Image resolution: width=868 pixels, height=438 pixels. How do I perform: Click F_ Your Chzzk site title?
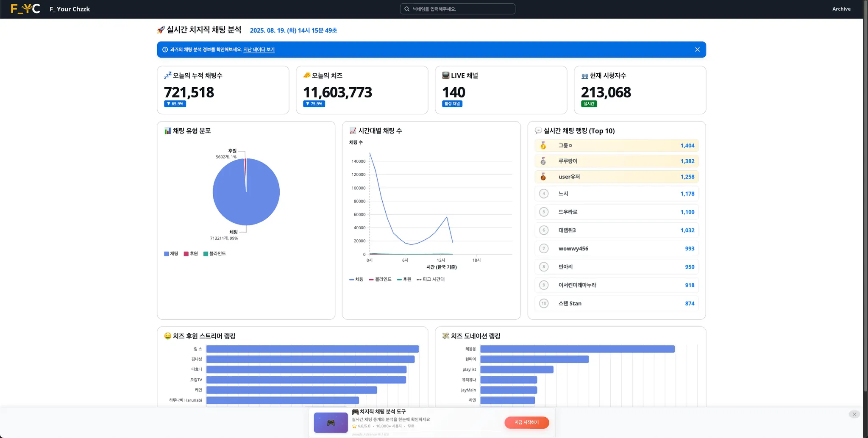click(70, 9)
